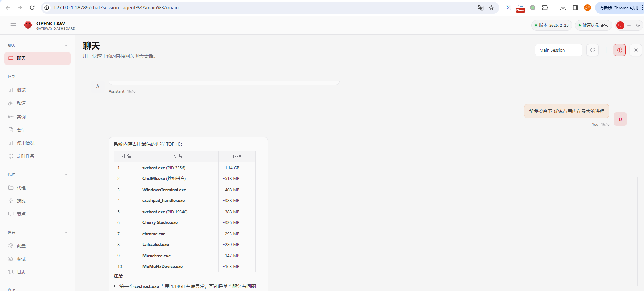Open Chrome downloads
The height and width of the screenshot is (291, 644).
563,8
